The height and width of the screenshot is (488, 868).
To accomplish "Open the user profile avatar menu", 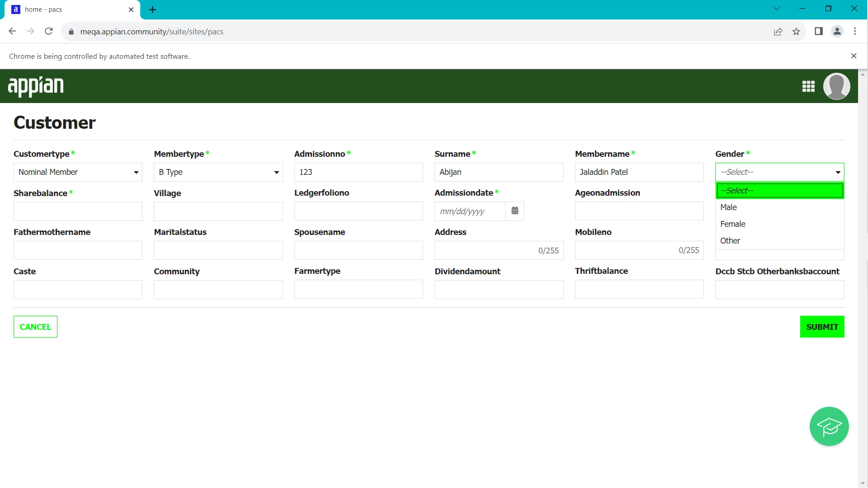I will (x=836, y=86).
